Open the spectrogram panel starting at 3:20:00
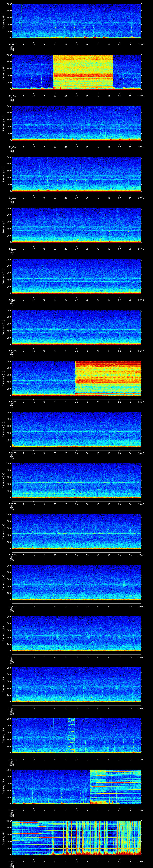153x868 pixels. tap(76, 225)
